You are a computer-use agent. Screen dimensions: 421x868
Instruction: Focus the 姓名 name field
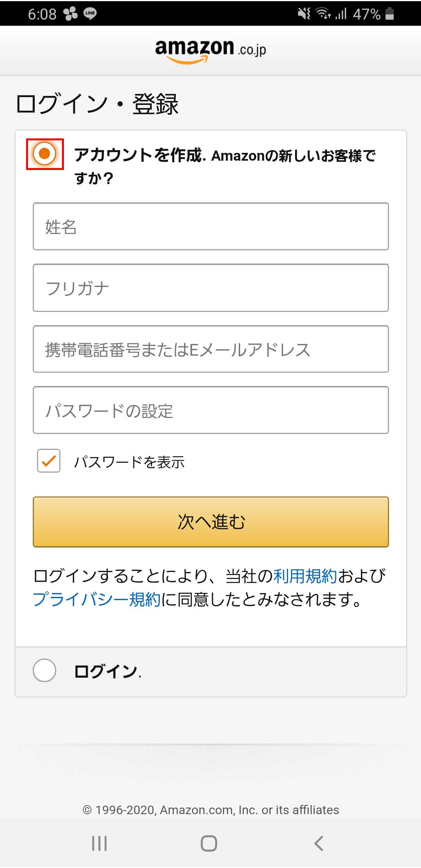point(210,227)
